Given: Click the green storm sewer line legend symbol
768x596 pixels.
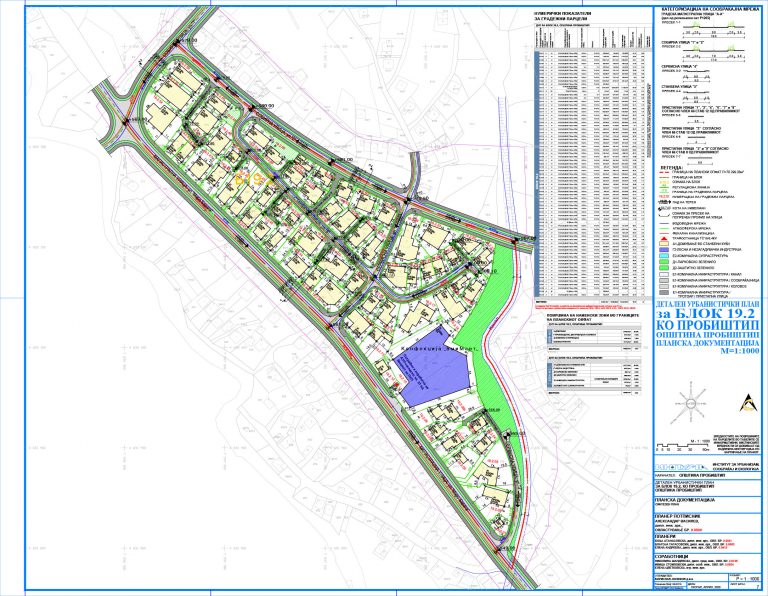Looking at the screenshot, I should click(x=664, y=228).
